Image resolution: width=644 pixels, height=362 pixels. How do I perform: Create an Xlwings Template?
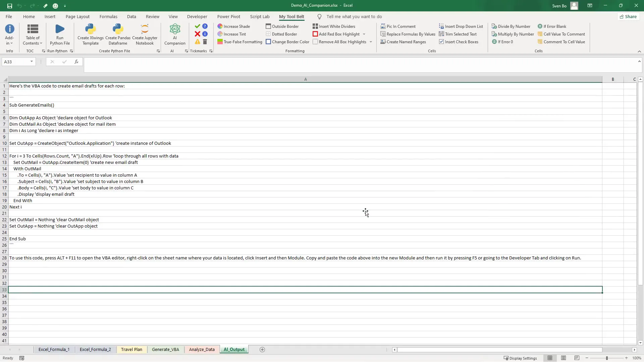(x=90, y=35)
